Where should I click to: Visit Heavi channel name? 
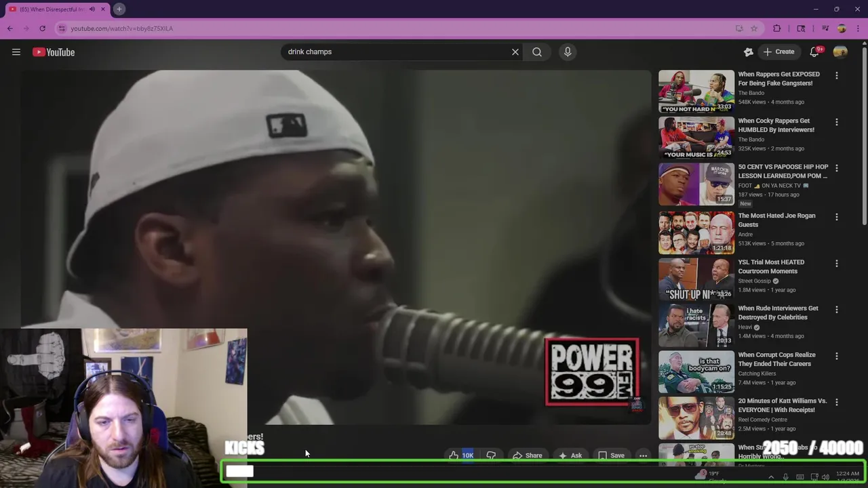[x=745, y=327]
